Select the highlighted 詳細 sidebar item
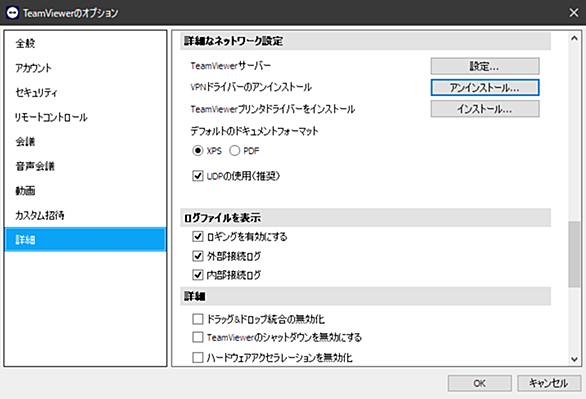 (x=85, y=239)
